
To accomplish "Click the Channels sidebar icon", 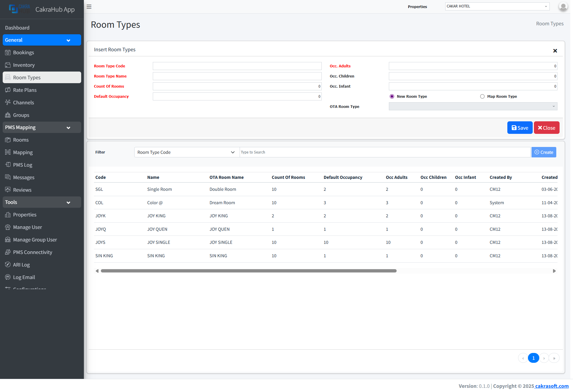I will [8, 103].
